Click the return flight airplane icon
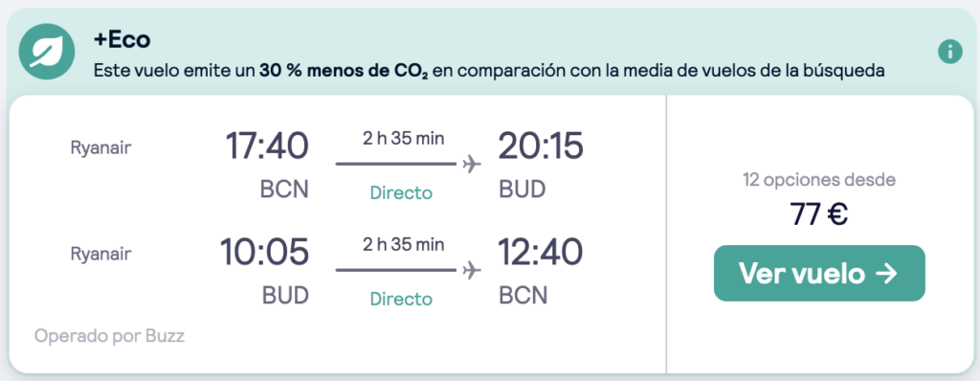Image resolution: width=980 pixels, height=381 pixels. (472, 270)
